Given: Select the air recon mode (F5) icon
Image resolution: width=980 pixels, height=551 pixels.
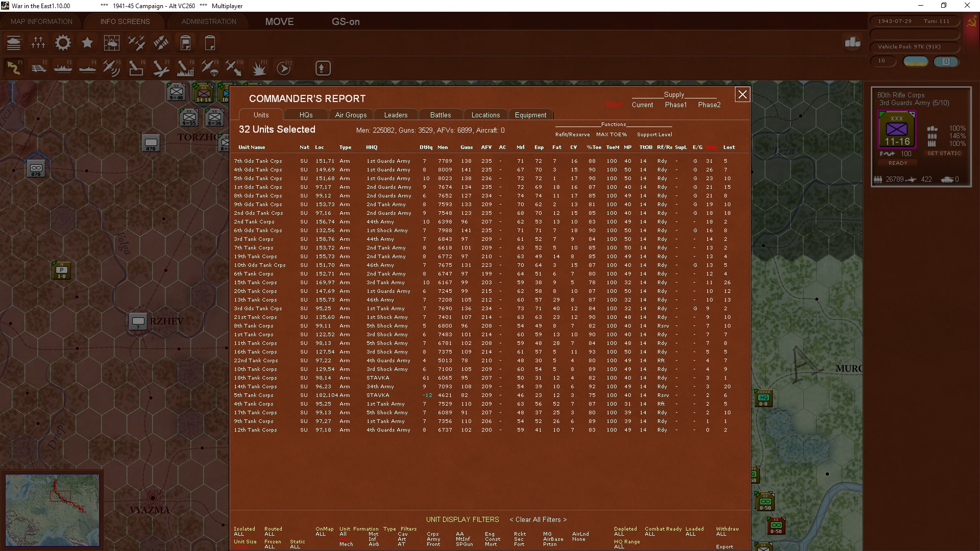Looking at the screenshot, I should (x=112, y=68).
